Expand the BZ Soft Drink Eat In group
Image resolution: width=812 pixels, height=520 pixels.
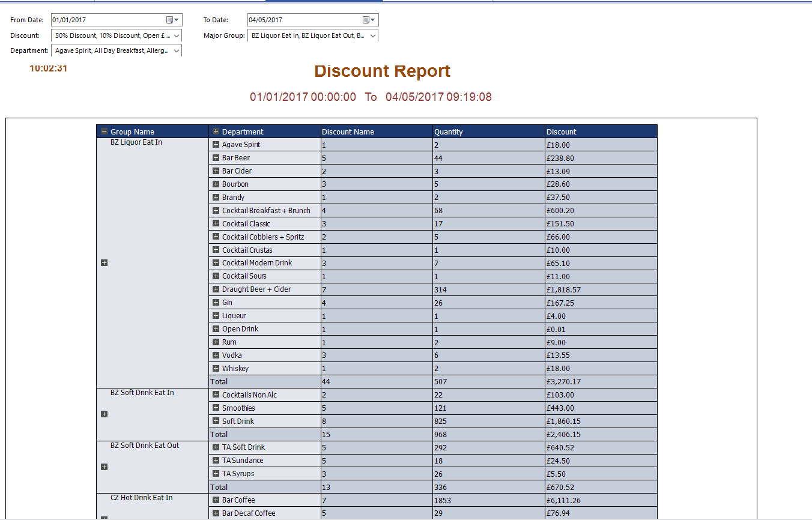tap(104, 414)
